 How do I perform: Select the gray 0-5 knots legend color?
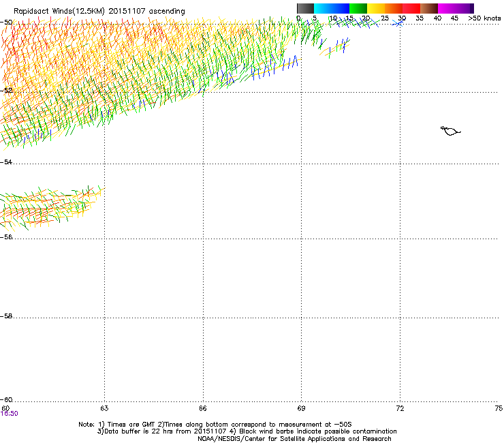pos(305,8)
